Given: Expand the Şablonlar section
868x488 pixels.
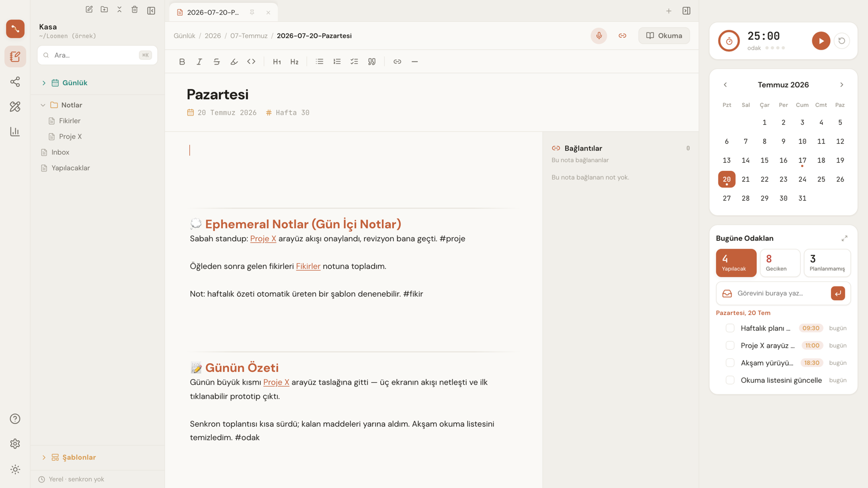Looking at the screenshot, I should coord(44,458).
